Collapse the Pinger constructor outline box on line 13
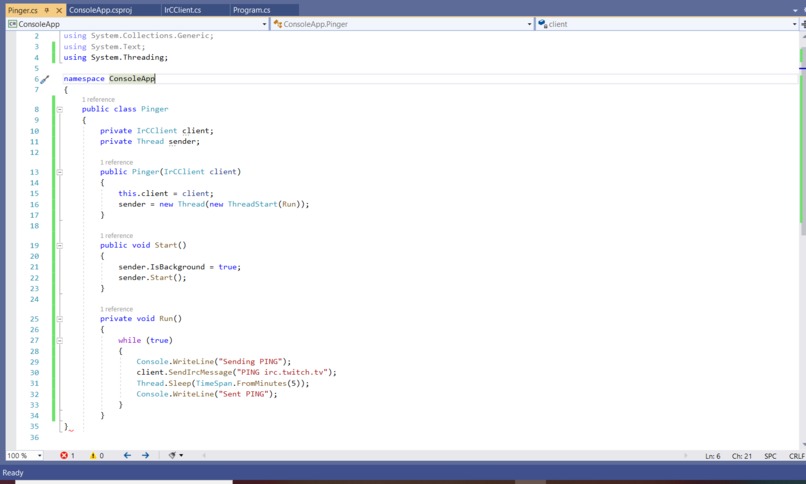The width and height of the screenshot is (806, 484). point(60,172)
